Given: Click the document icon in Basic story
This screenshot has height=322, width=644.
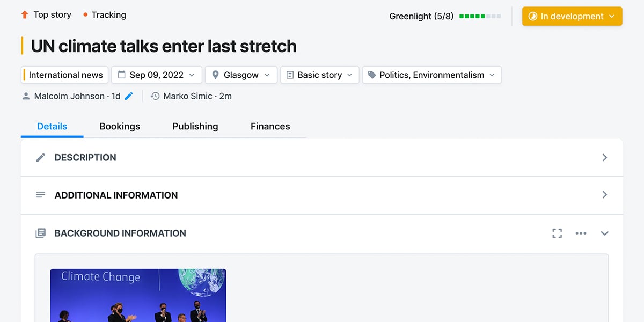Looking at the screenshot, I should 290,75.
